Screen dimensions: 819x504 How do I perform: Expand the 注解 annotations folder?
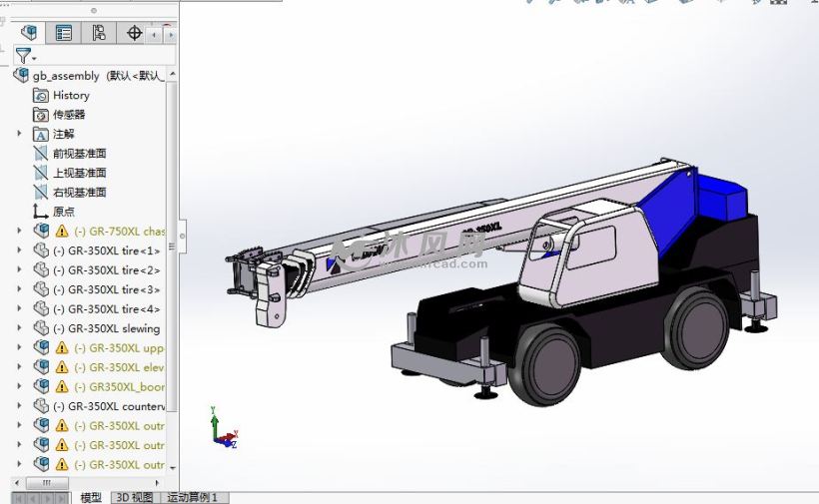pos(19,134)
